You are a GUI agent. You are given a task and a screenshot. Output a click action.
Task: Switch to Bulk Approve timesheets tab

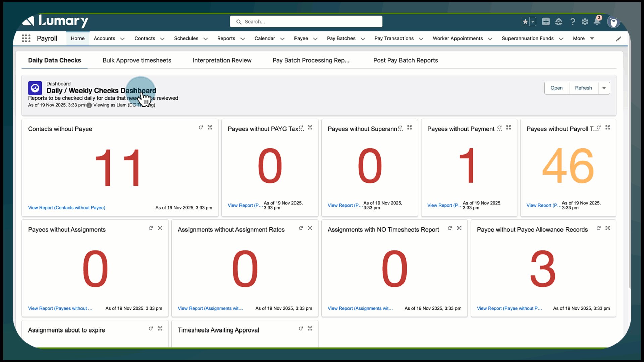(x=137, y=60)
